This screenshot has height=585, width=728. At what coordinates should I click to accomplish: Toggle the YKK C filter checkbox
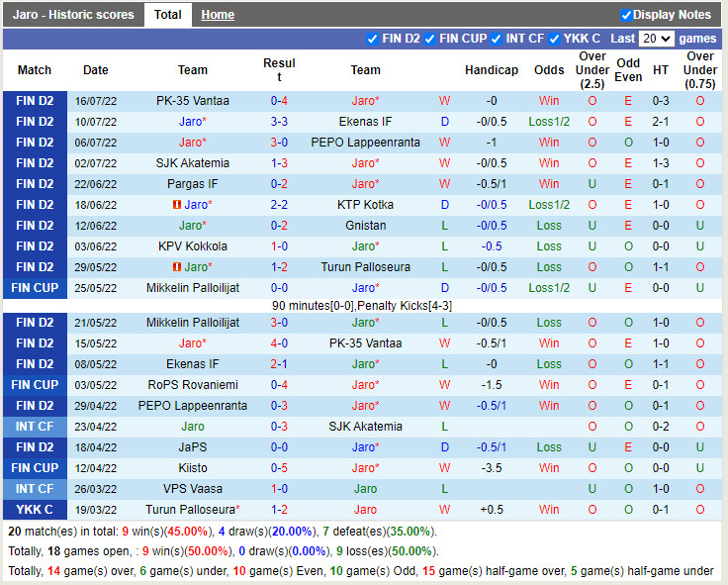(555, 39)
